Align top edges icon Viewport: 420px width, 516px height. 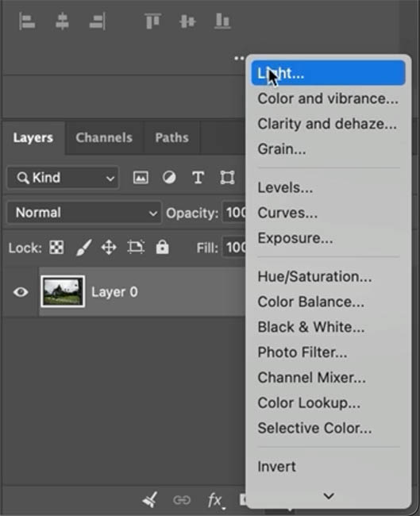click(152, 21)
